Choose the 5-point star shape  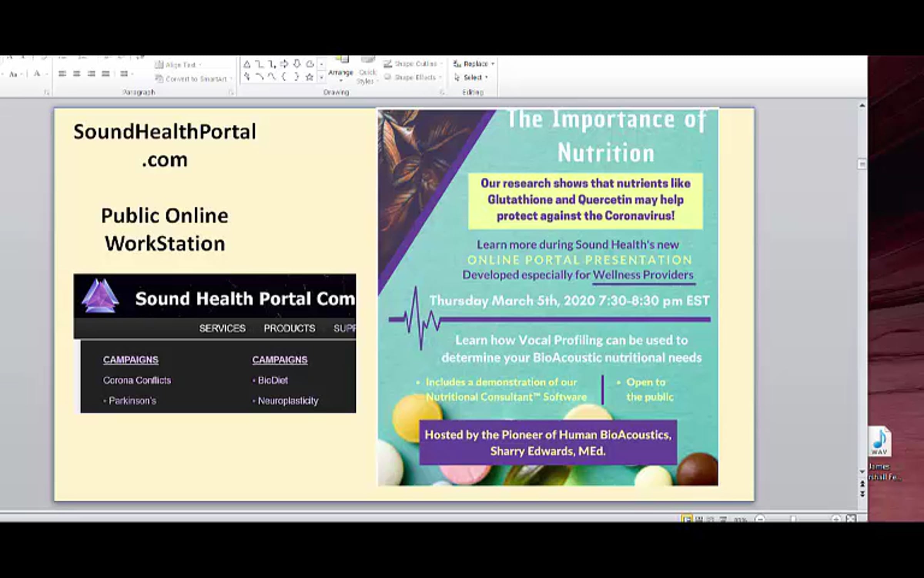309,77
